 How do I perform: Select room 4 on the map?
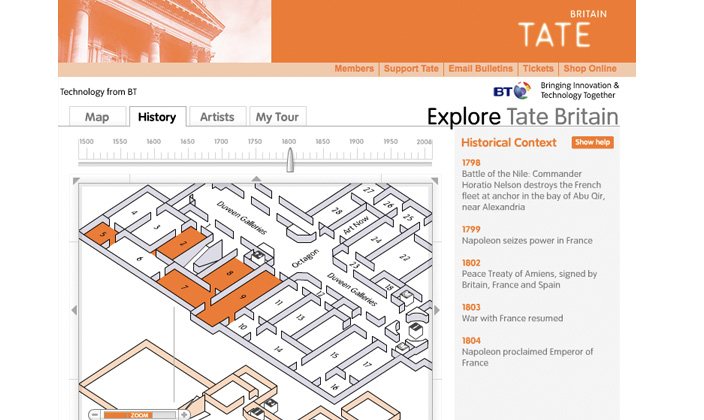[134, 212]
